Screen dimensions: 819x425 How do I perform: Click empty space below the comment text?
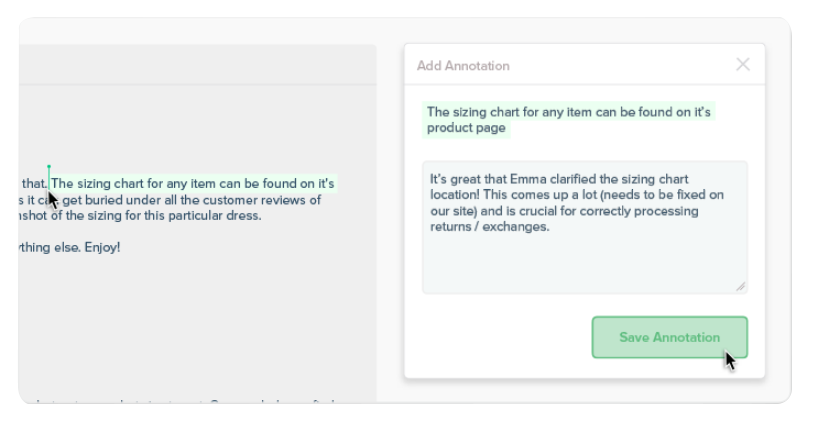[584, 265]
